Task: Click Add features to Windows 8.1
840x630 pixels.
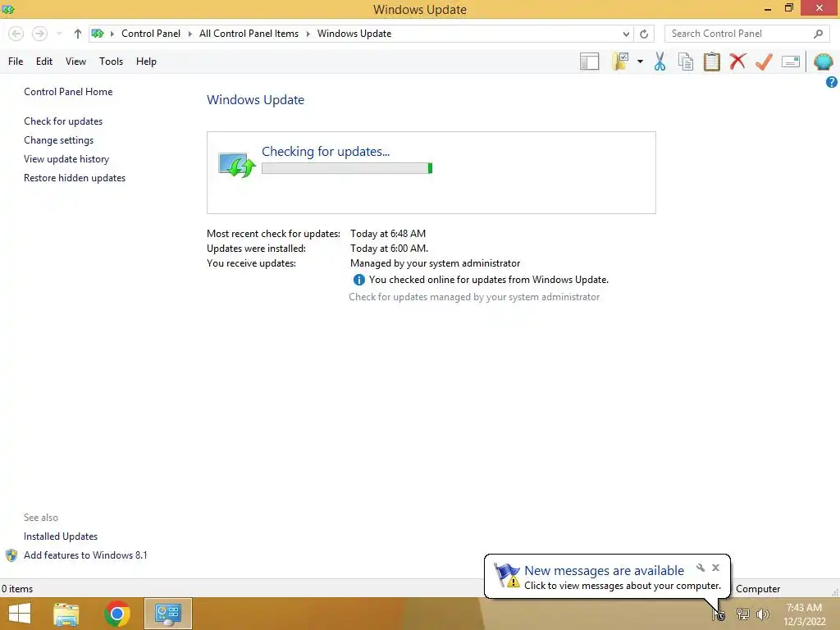Action: [x=85, y=555]
